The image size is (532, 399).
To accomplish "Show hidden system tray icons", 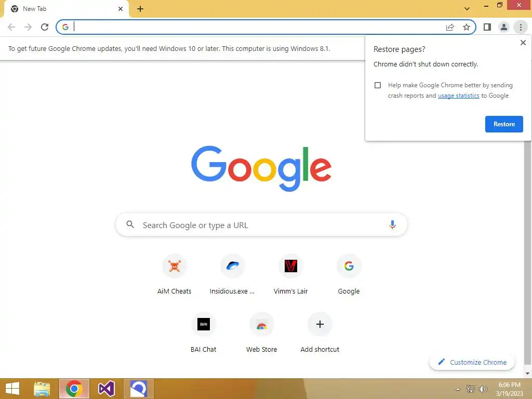I will coord(458,389).
